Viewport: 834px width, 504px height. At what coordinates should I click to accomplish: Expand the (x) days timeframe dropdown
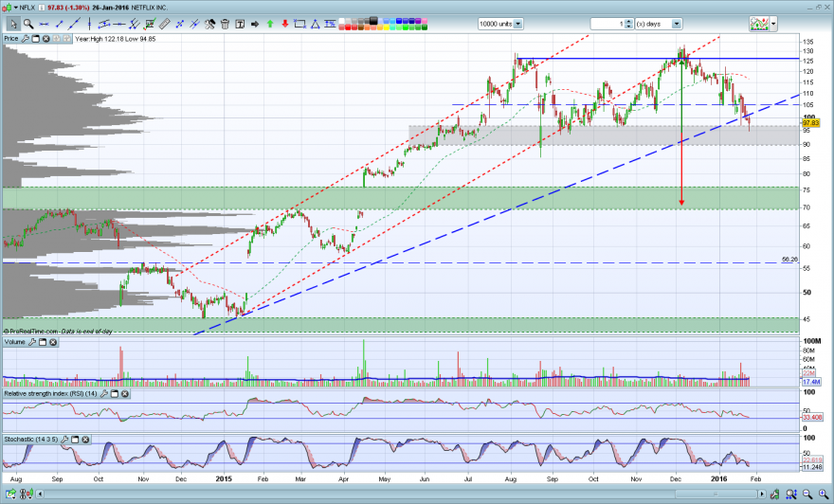point(677,24)
